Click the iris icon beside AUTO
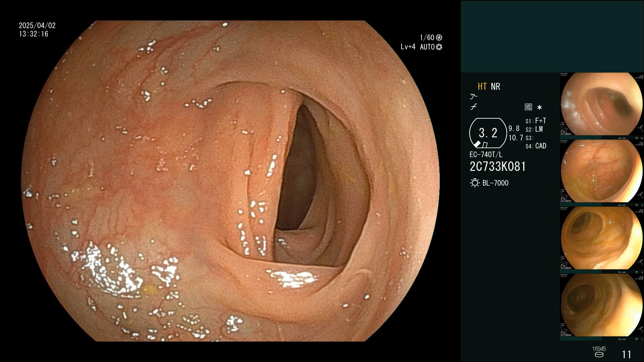Screen dimensions: 644x362 (x=439, y=47)
